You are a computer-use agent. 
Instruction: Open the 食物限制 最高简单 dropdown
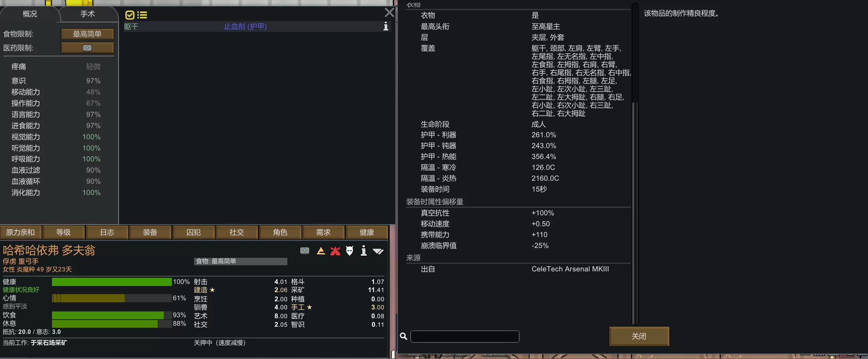point(87,34)
